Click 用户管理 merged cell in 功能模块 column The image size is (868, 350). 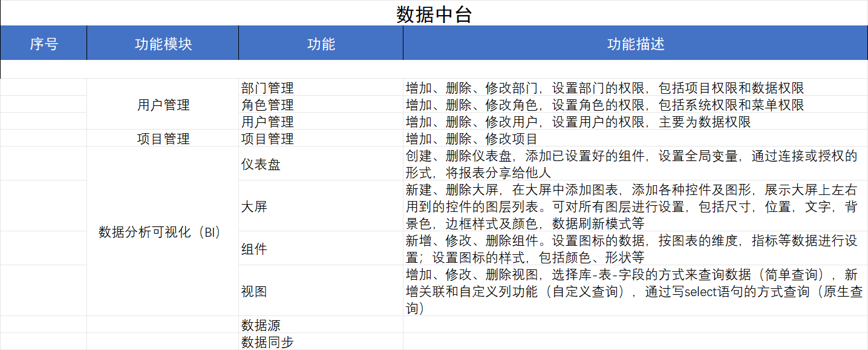[163, 105]
